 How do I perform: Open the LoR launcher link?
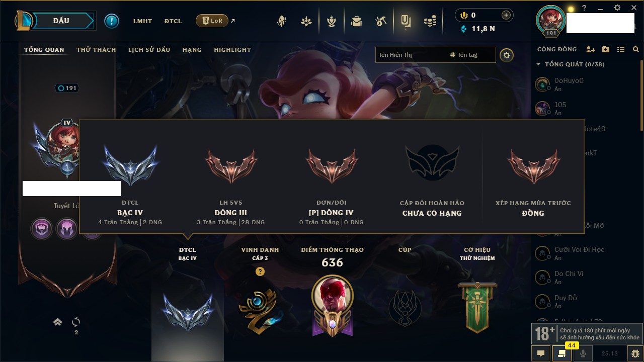(212, 21)
